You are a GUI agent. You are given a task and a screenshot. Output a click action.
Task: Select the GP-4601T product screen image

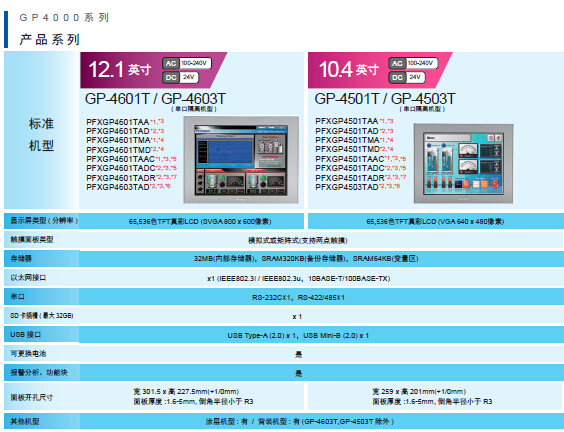(x=241, y=160)
